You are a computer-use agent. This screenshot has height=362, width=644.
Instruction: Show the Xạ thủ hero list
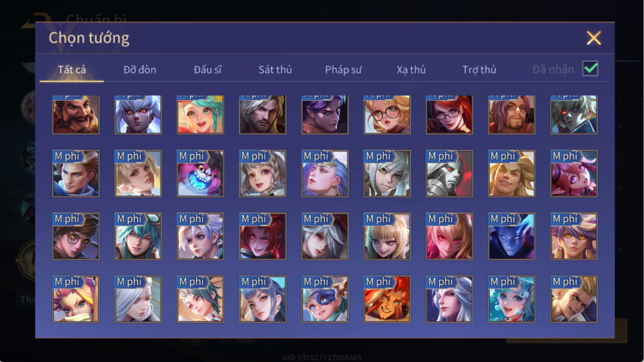click(x=411, y=70)
